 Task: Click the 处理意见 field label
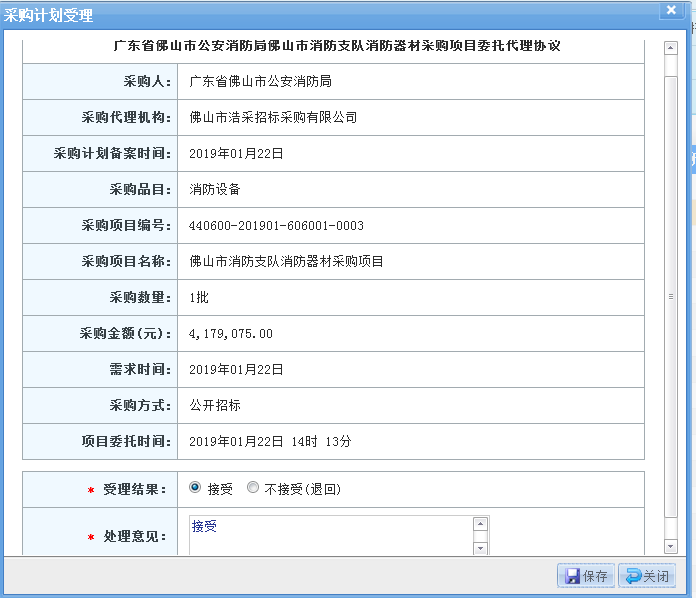coord(135,536)
